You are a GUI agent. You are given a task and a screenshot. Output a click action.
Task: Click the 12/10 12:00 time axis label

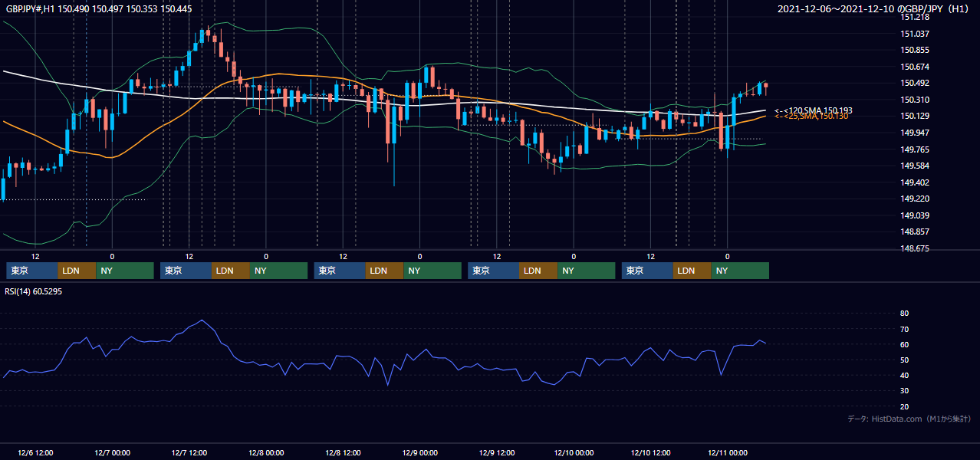point(650,452)
